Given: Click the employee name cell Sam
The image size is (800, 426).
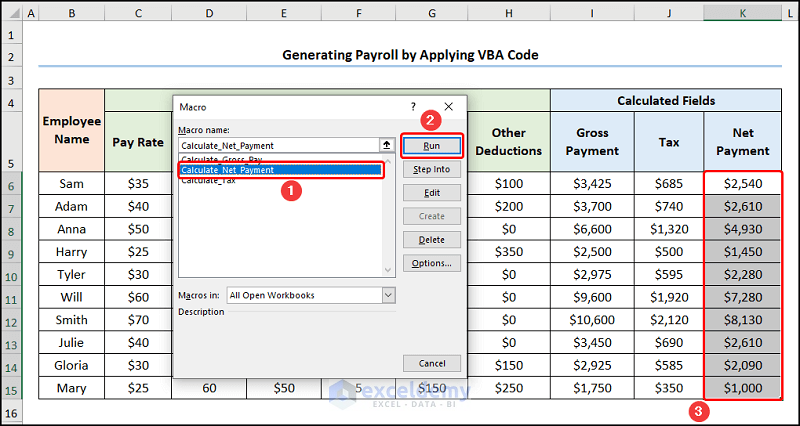Looking at the screenshot, I should click(x=71, y=184).
